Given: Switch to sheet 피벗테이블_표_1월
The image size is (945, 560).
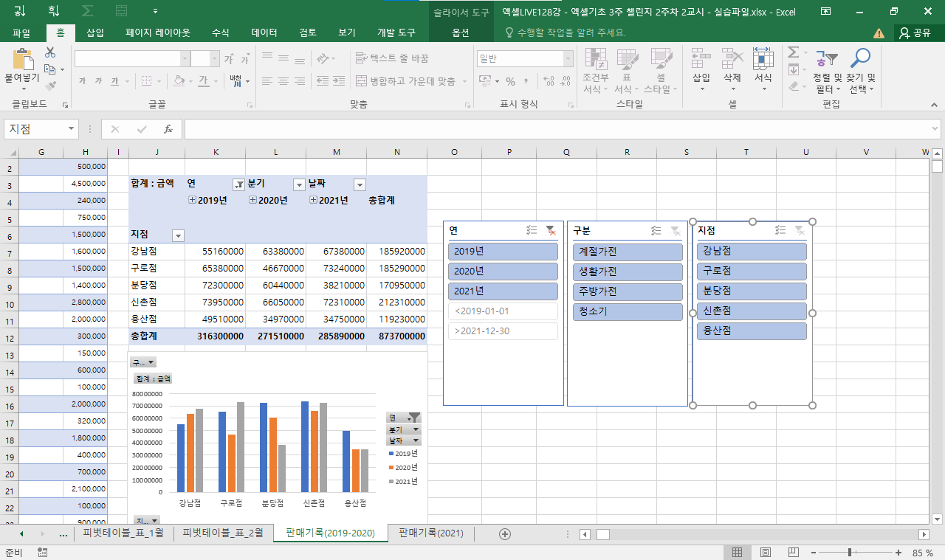Looking at the screenshot, I should click(x=123, y=533).
